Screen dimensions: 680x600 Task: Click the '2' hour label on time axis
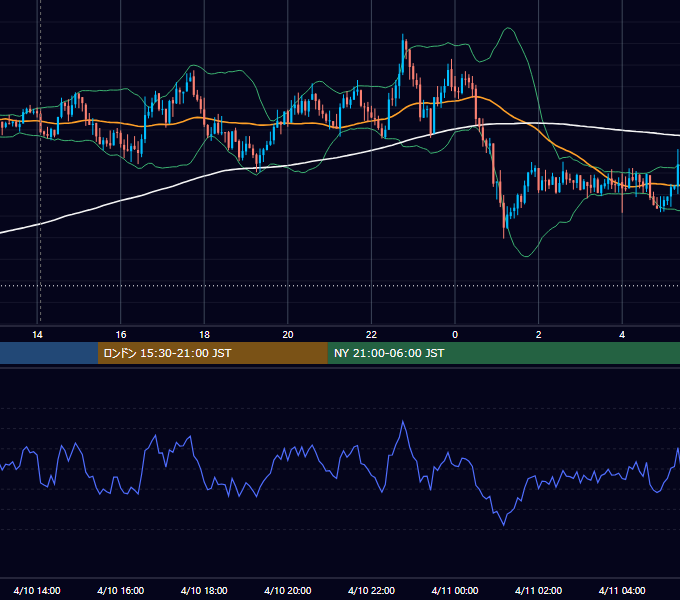[x=539, y=335]
